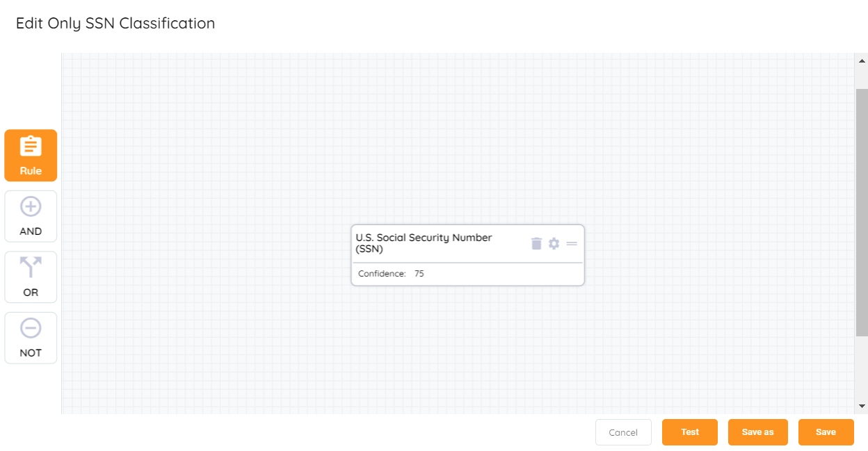Click the Cancel button

[623, 432]
